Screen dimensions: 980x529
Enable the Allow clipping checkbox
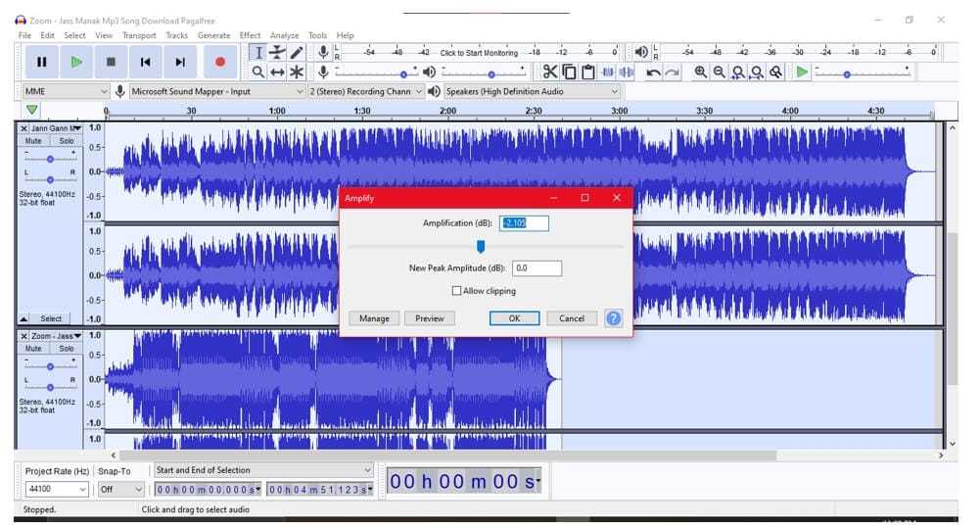tap(456, 291)
